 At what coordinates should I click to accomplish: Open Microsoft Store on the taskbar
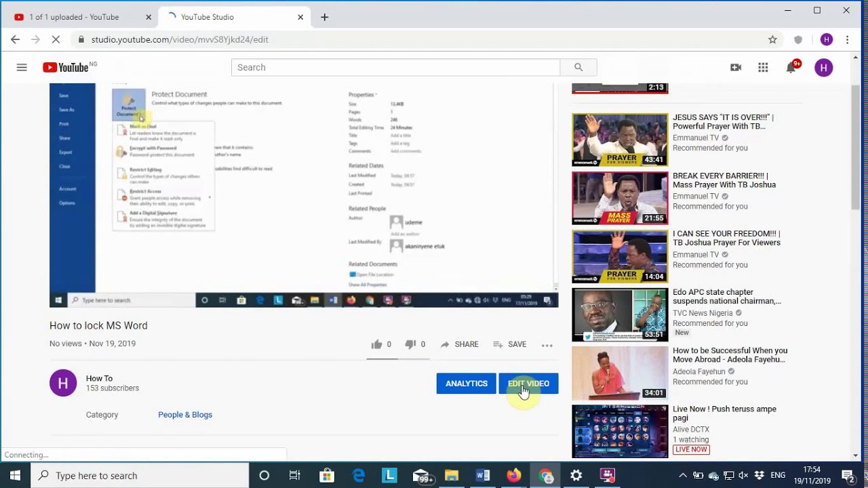point(326,475)
